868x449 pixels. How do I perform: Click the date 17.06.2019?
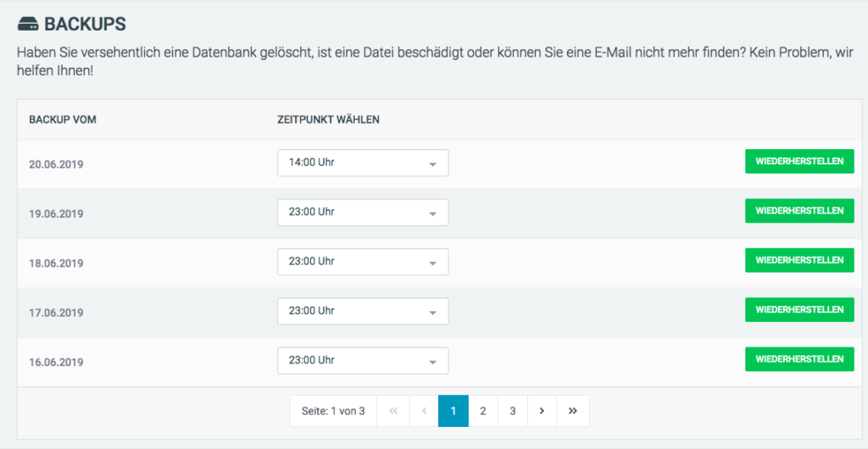click(57, 313)
